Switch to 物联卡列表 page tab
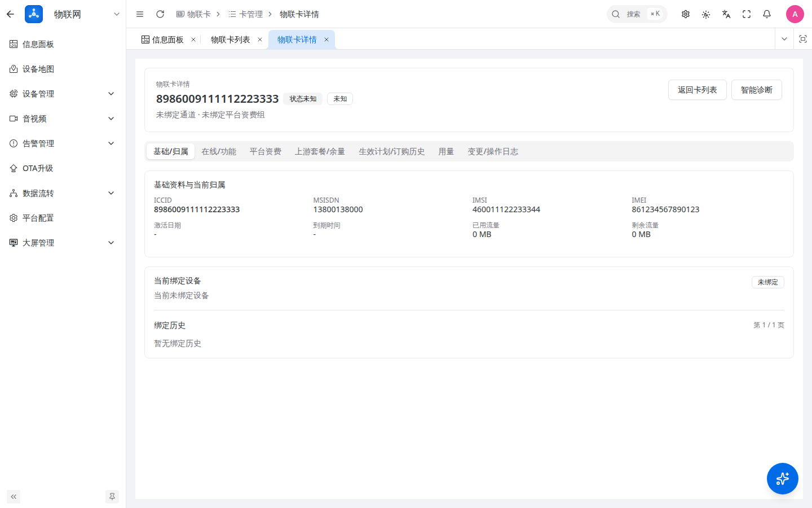This screenshot has width=812, height=508. coord(230,40)
